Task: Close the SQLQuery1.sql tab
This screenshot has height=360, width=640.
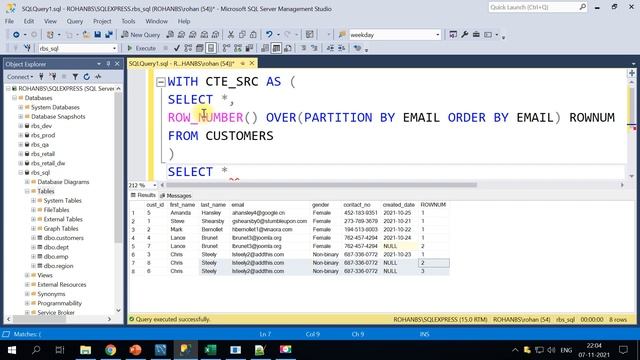Action: click(x=252, y=63)
